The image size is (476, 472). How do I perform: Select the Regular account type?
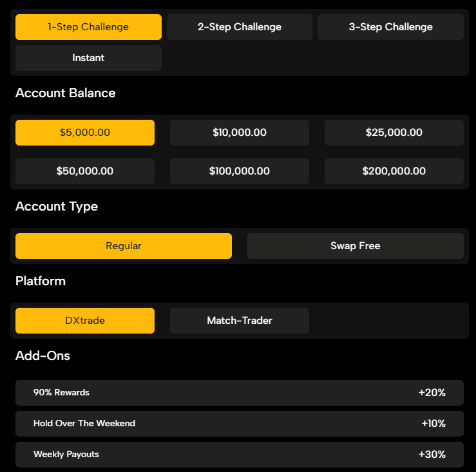(123, 246)
